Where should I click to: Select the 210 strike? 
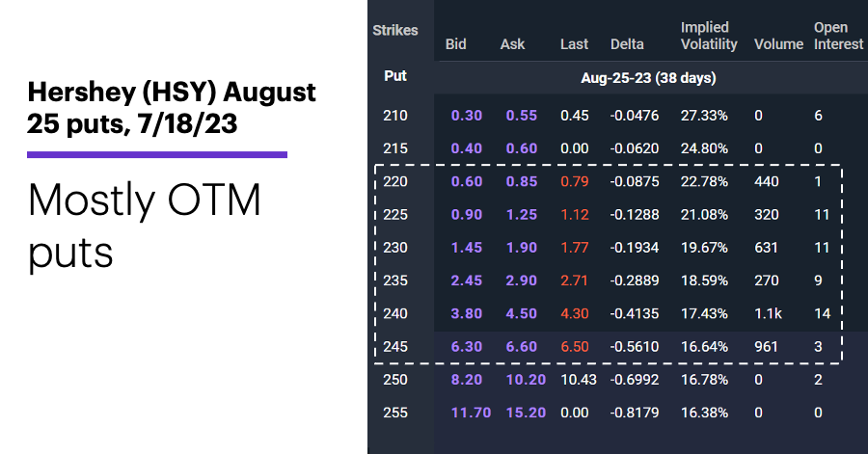[395, 116]
